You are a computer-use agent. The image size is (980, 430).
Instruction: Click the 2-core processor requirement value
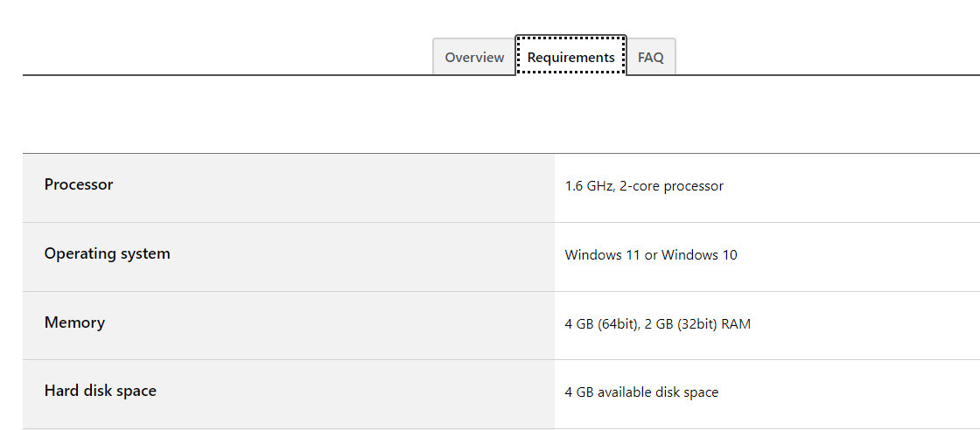pos(644,186)
